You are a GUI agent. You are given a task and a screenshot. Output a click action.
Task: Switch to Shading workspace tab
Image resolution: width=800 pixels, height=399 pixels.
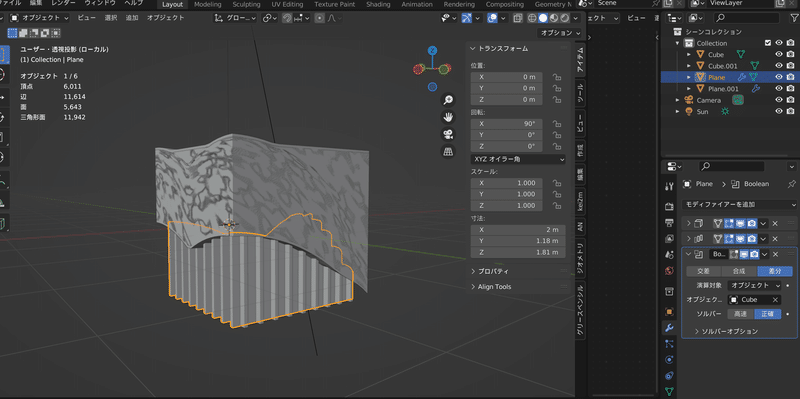tap(378, 5)
